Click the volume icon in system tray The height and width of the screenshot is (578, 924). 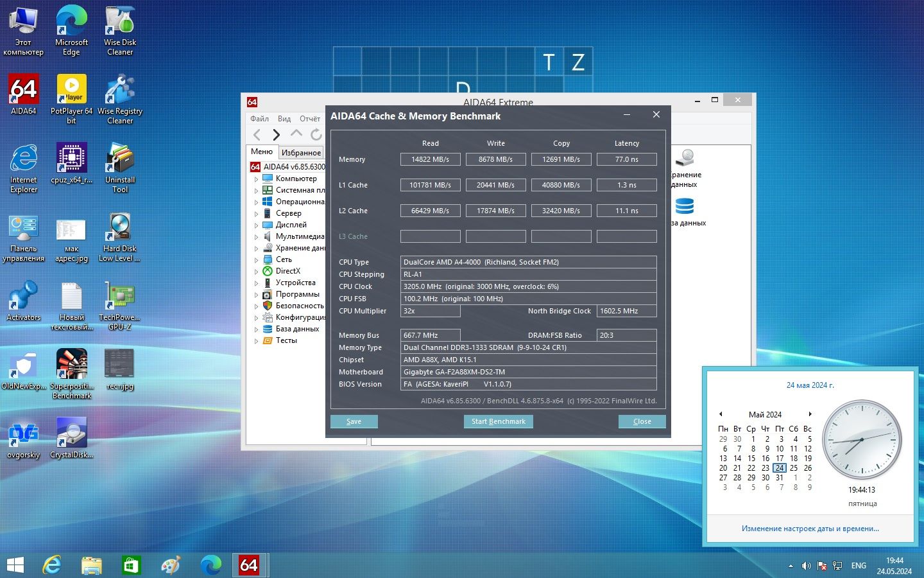806,566
